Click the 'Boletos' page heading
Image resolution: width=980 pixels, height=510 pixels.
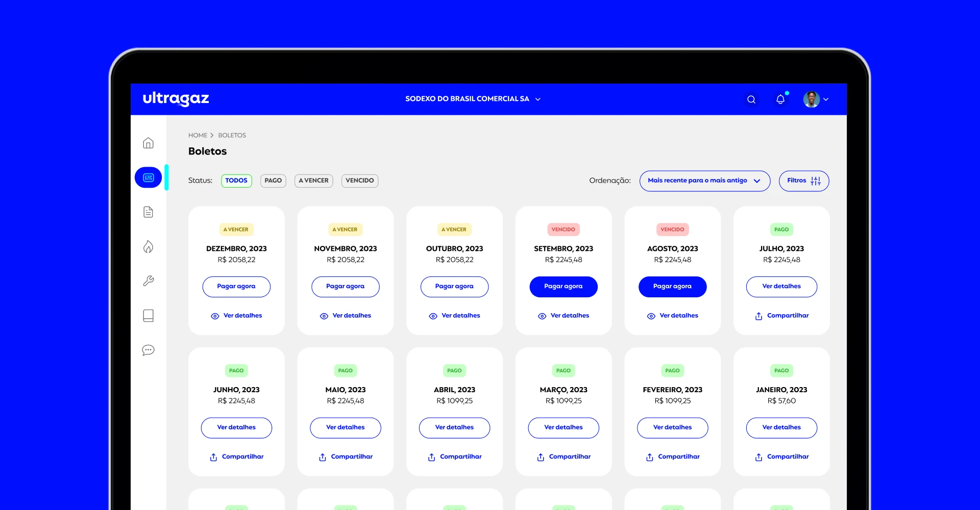tap(207, 151)
